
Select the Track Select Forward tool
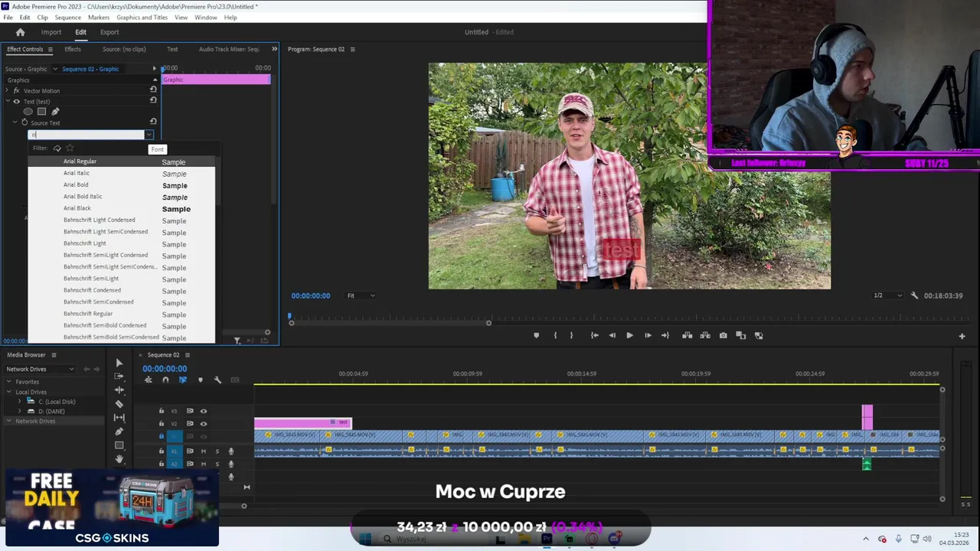[x=119, y=377]
